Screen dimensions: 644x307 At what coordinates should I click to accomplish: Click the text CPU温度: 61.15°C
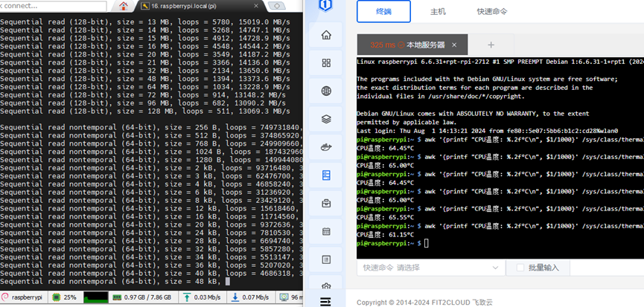pos(385,235)
